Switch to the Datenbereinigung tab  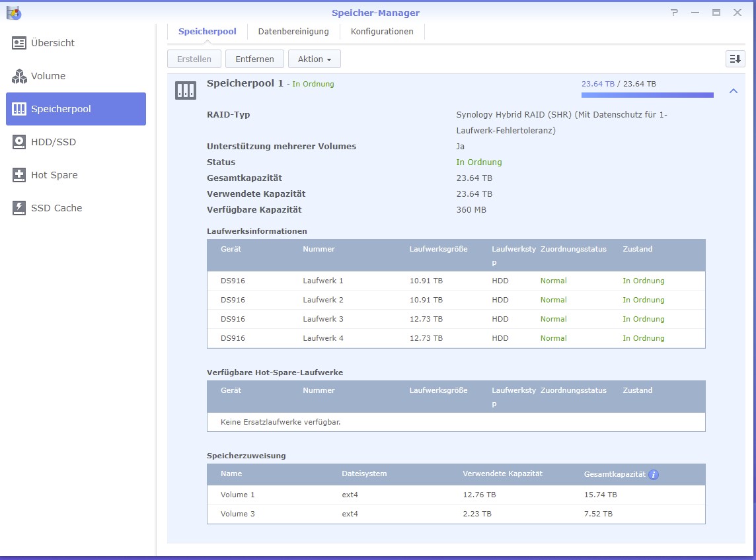click(293, 31)
